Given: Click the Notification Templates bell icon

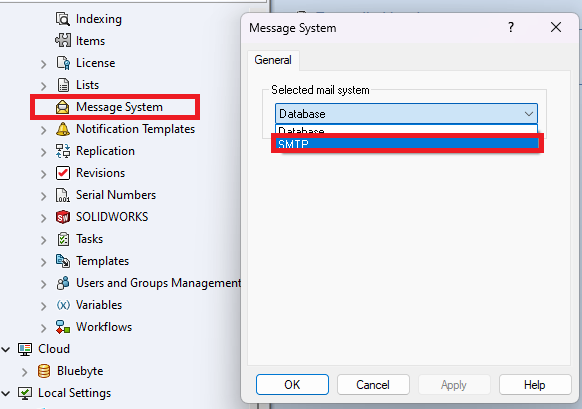Looking at the screenshot, I should 63,129.
